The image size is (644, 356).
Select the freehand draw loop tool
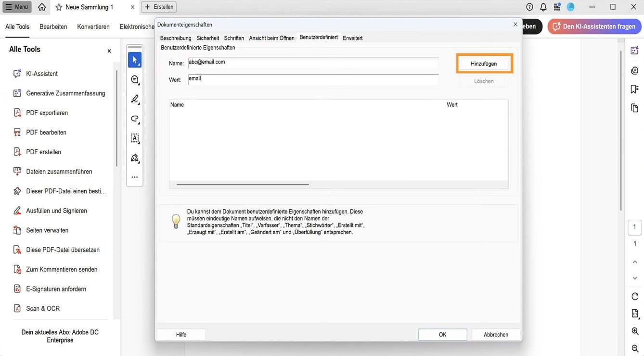tap(135, 119)
